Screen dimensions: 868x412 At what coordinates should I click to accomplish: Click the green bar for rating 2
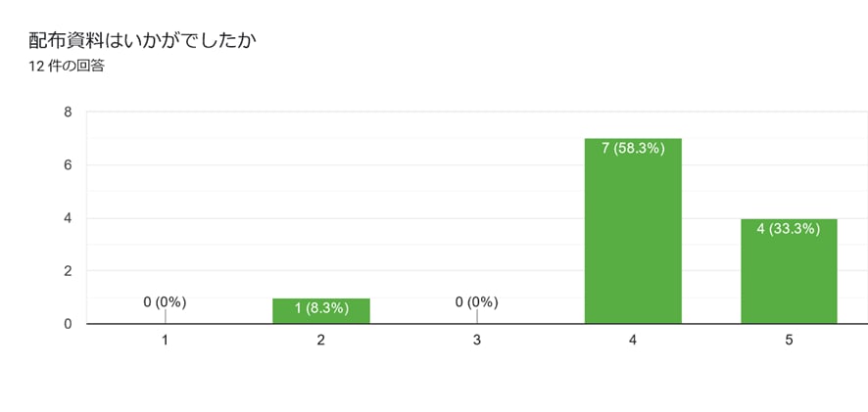(x=321, y=311)
